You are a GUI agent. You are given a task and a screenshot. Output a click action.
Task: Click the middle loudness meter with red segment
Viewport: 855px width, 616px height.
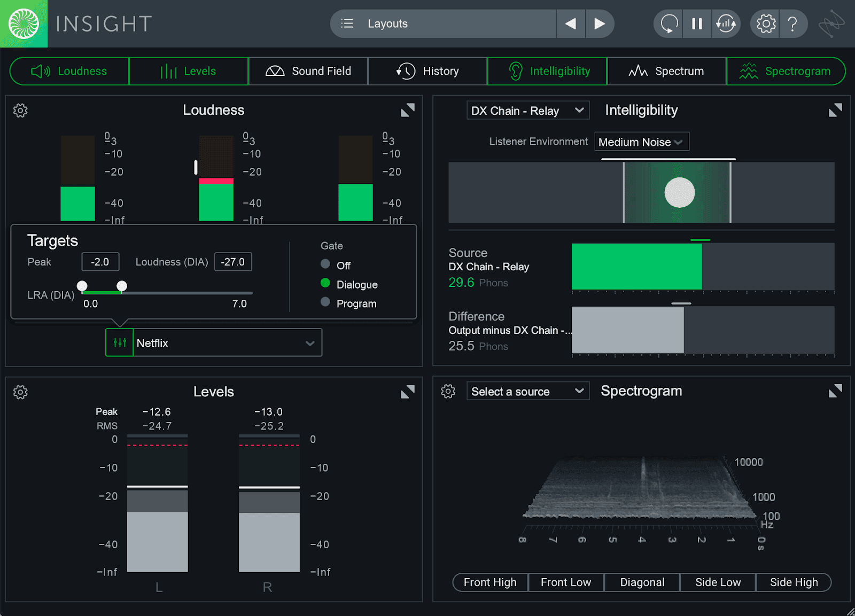point(216,178)
